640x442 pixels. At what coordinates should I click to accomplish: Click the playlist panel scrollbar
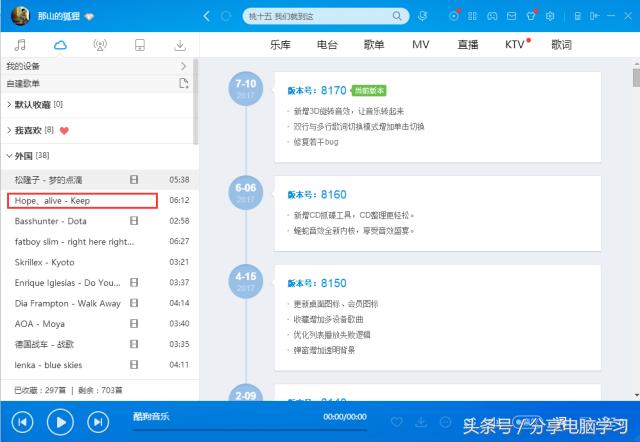[196, 102]
